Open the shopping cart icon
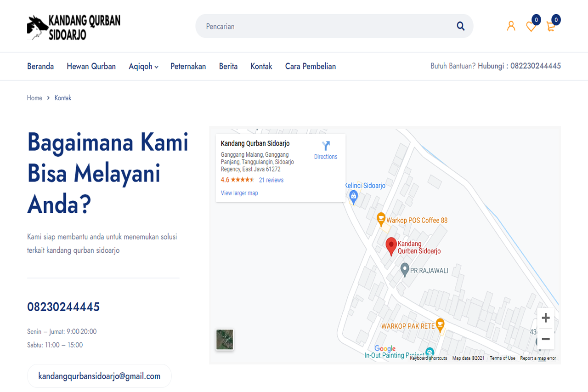 click(x=551, y=27)
